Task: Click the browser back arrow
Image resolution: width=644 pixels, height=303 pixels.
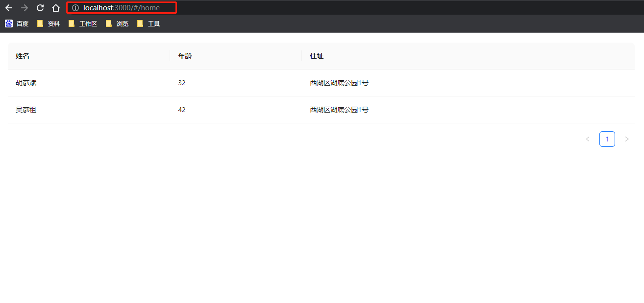Action: point(9,8)
